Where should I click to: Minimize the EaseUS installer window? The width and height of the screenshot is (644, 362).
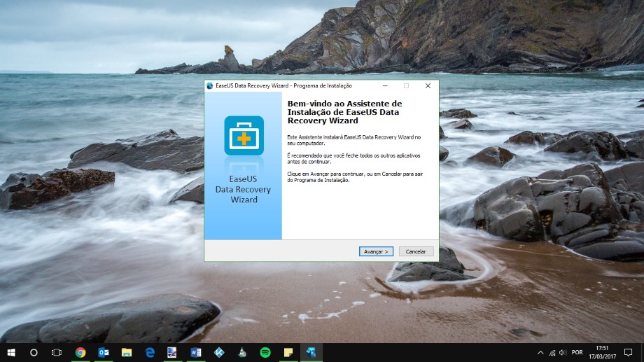pyautogui.click(x=384, y=85)
